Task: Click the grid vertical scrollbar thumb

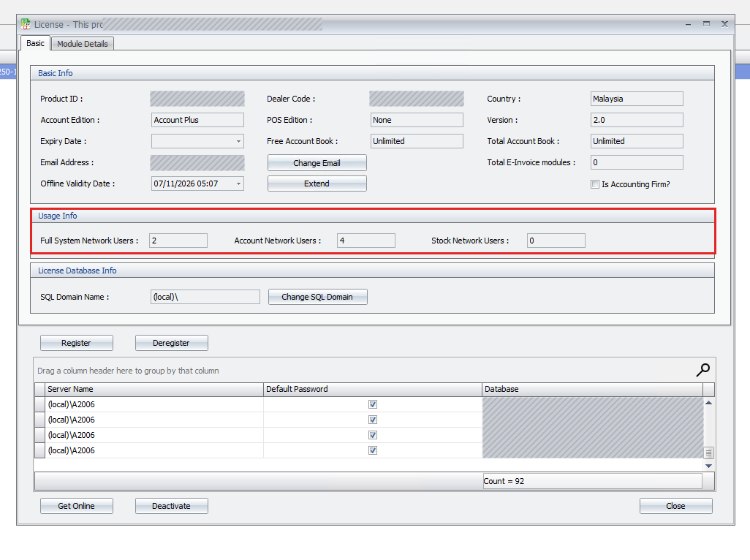Action: click(709, 453)
